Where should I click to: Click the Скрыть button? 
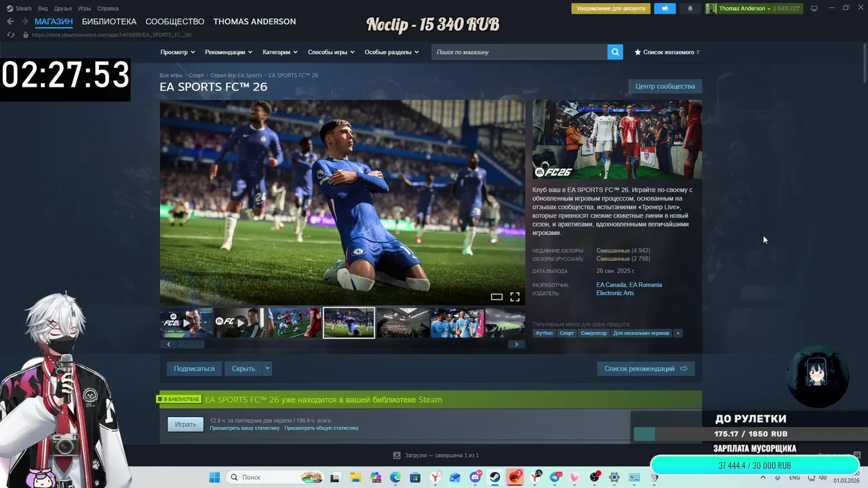pos(243,369)
